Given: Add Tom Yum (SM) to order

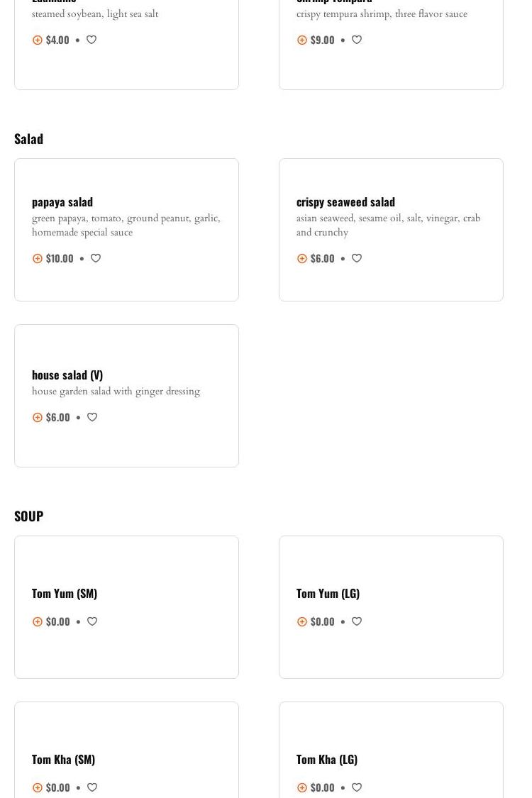Looking at the screenshot, I should coord(38,622).
